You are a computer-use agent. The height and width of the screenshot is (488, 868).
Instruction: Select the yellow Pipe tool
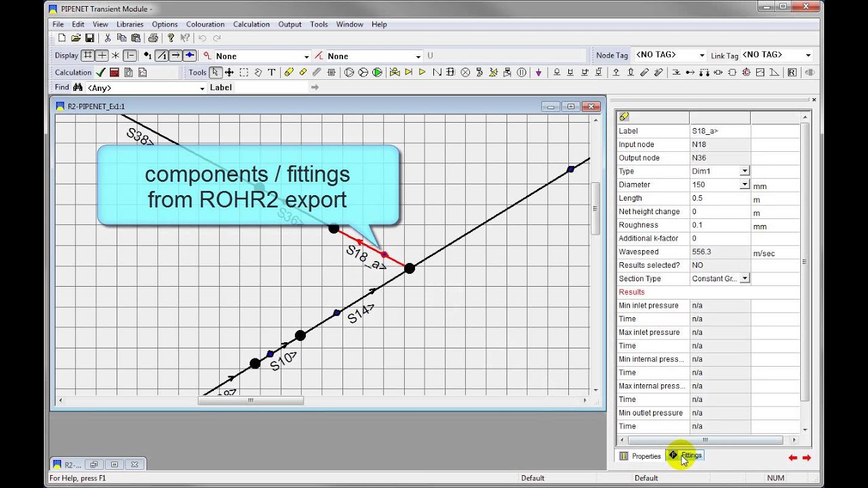tap(289, 73)
